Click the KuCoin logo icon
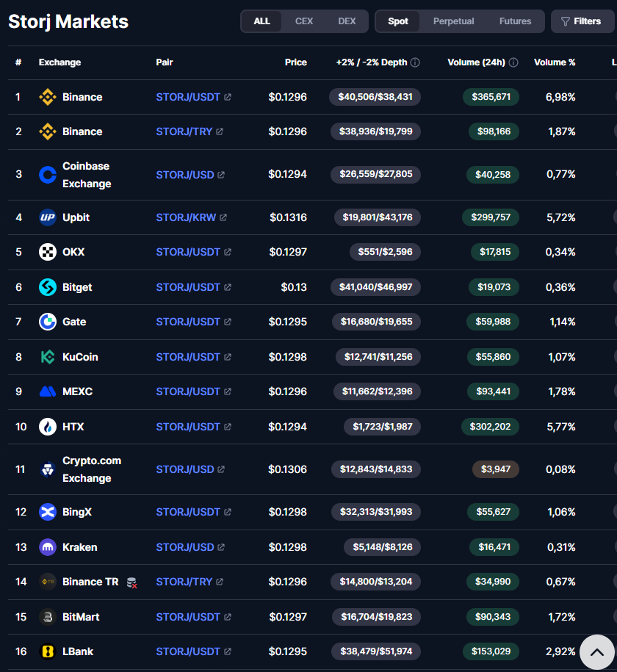This screenshot has width=617, height=672. (x=48, y=357)
